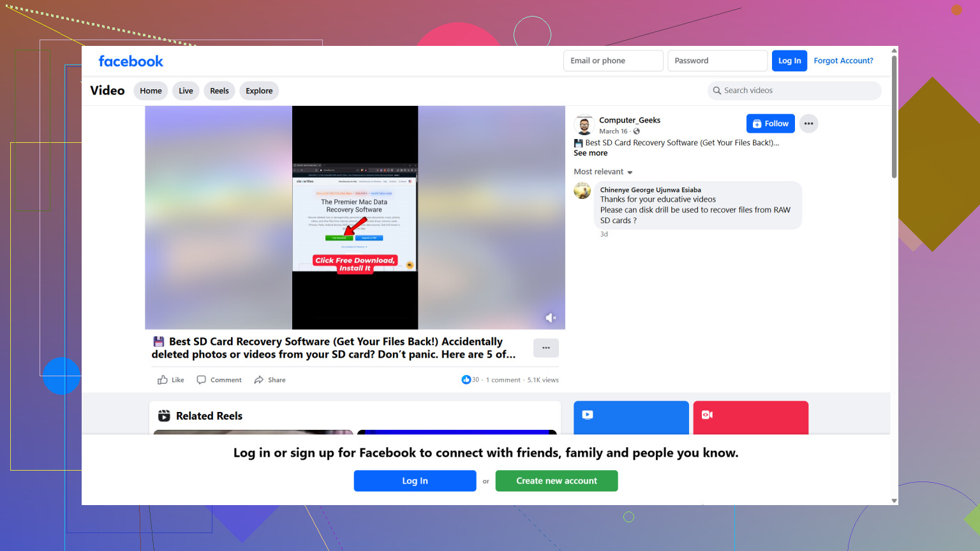The height and width of the screenshot is (551, 980).
Task: Click the globe privacy icon next to March 16
Action: pyautogui.click(x=636, y=131)
